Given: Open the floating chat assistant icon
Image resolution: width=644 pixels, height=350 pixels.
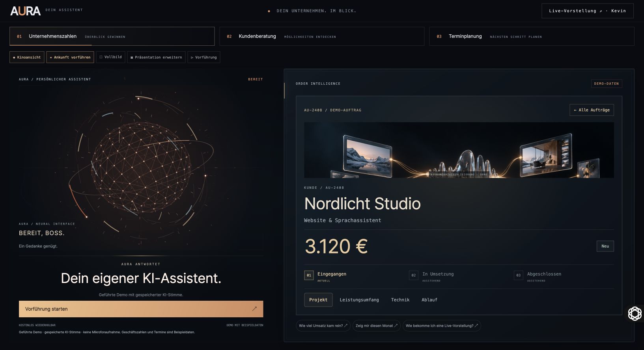Looking at the screenshot, I should click(x=635, y=314).
